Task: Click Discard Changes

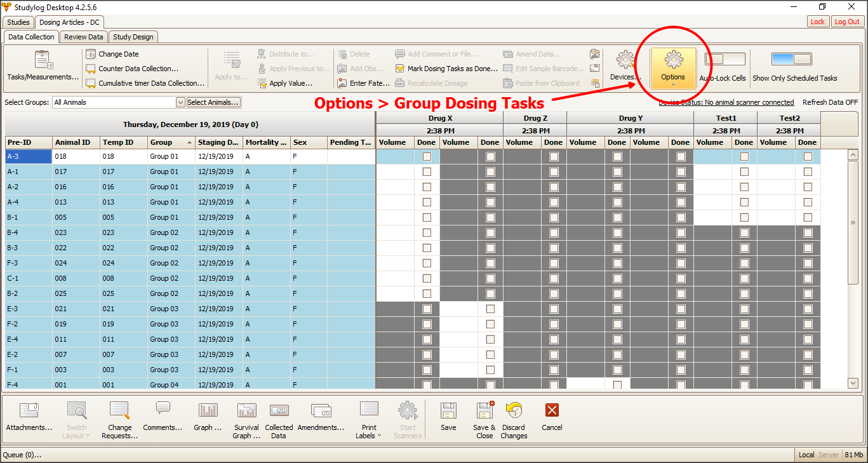Action: pyautogui.click(x=514, y=420)
